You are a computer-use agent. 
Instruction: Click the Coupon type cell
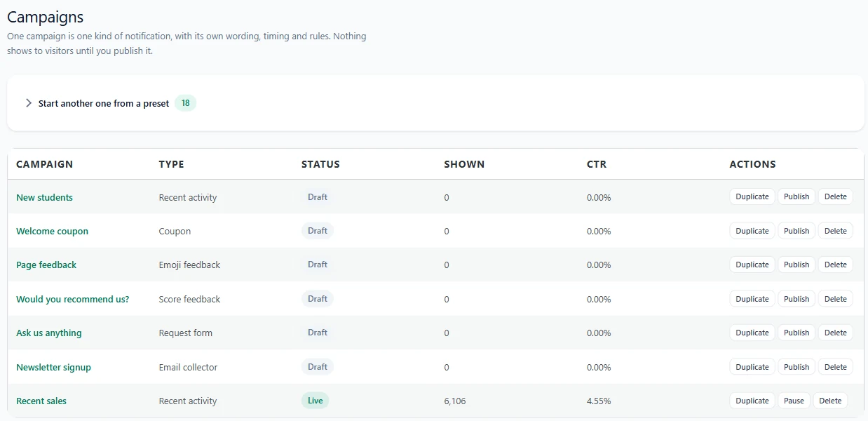click(175, 231)
